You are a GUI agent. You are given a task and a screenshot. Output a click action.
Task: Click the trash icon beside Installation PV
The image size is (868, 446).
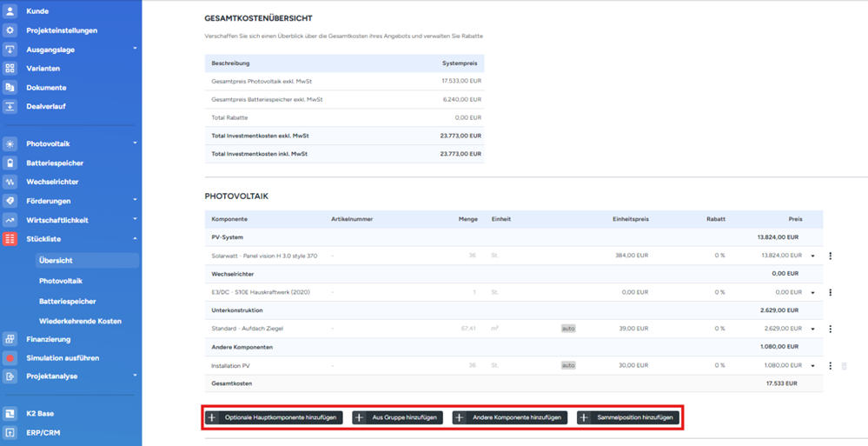click(844, 366)
